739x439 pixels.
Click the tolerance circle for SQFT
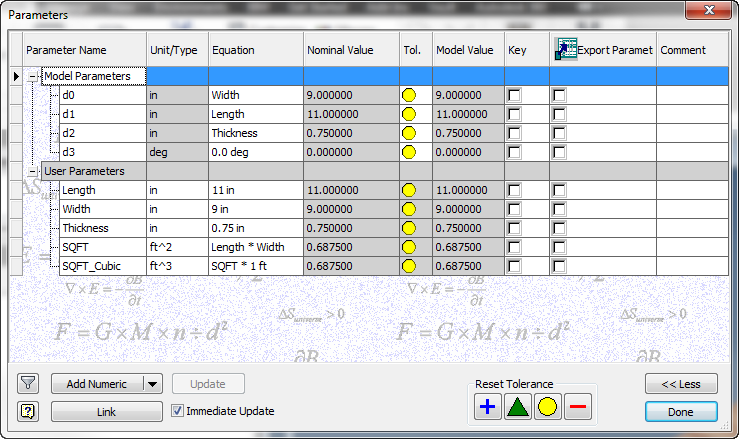[409, 247]
